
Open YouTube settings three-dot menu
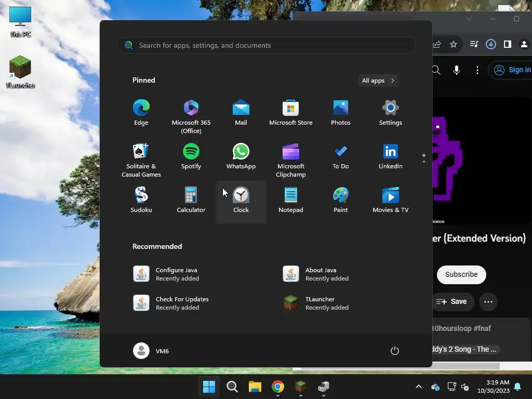pyautogui.click(x=477, y=70)
